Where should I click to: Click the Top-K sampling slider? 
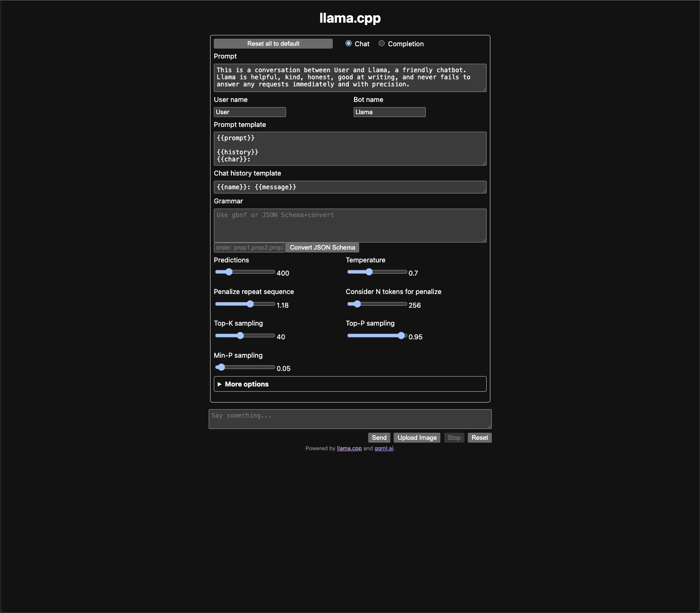(x=245, y=336)
